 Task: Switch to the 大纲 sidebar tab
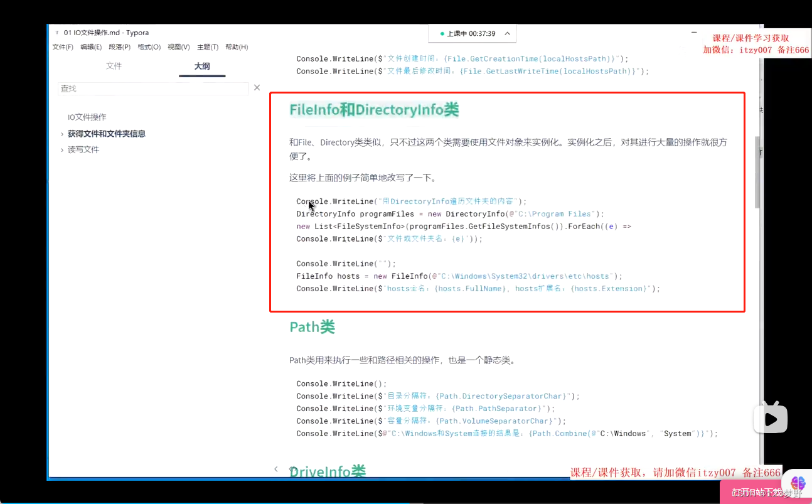click(201, 65)
